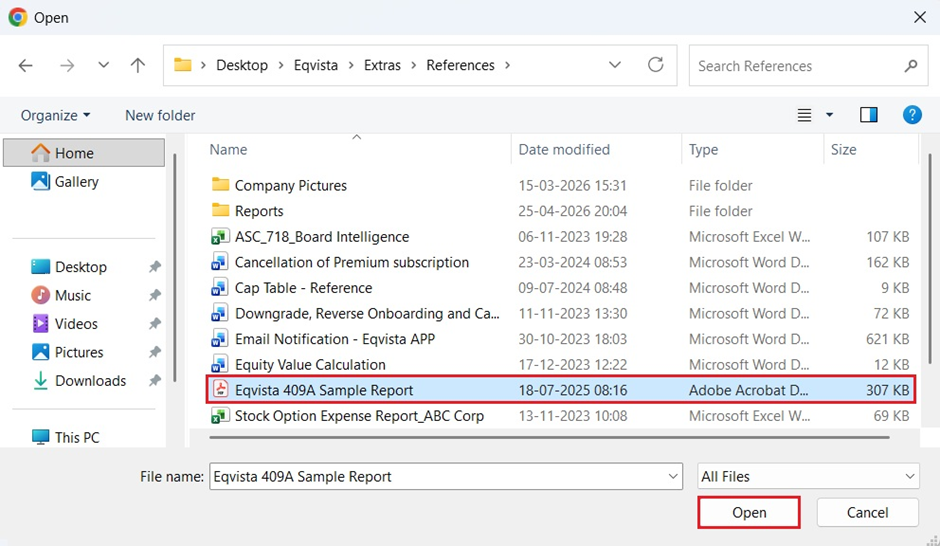Expand chevron after References breadcrumb
The image size is (940, 546).
pos(507,65)
